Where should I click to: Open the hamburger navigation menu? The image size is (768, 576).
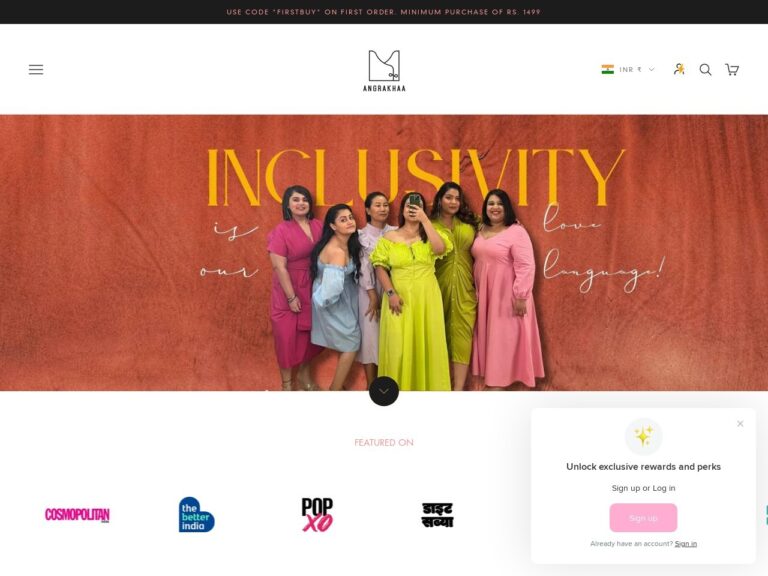pos(36,70)
